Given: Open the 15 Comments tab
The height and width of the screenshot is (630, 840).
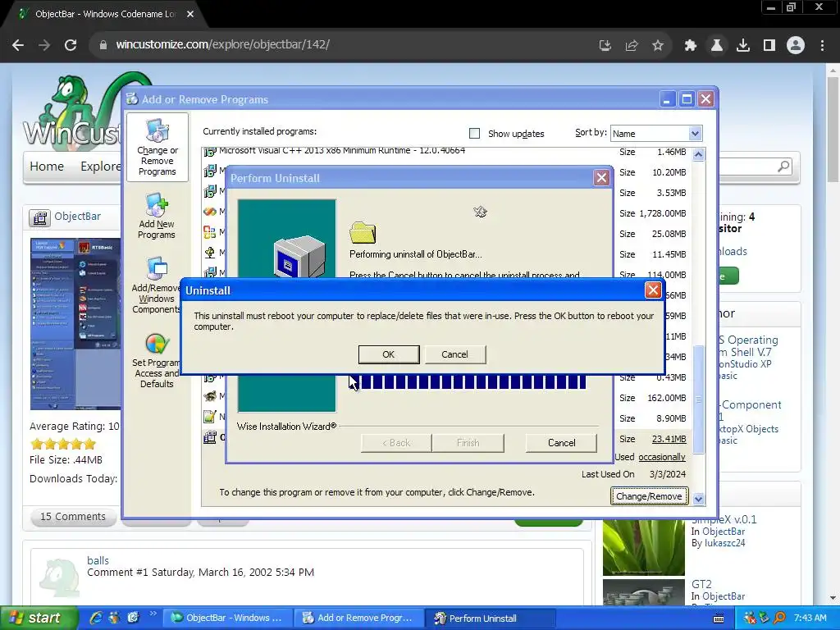Looking at the screenshot, I should [73, 517].
